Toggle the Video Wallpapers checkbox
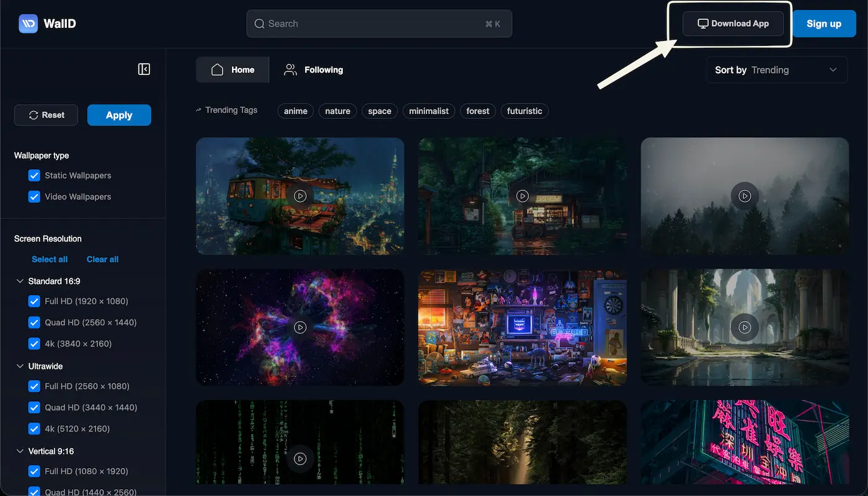The width and height of the screenshot is (868, 496). [35, 197]
